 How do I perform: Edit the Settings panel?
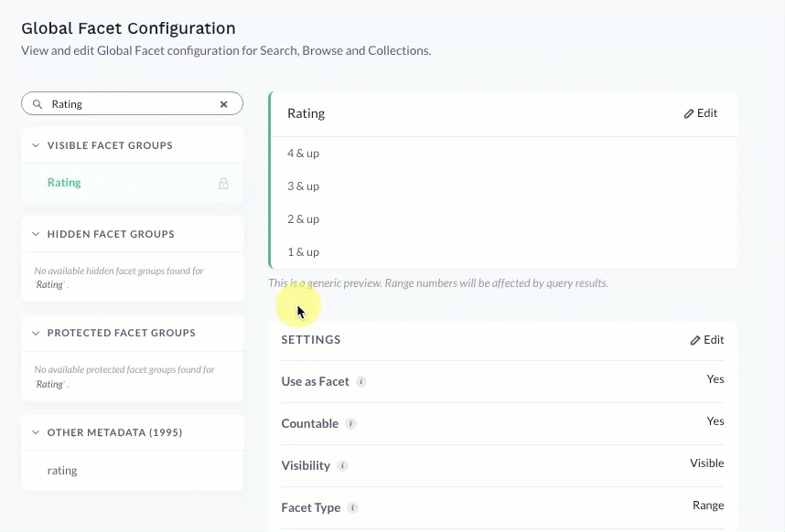[707, 340]
